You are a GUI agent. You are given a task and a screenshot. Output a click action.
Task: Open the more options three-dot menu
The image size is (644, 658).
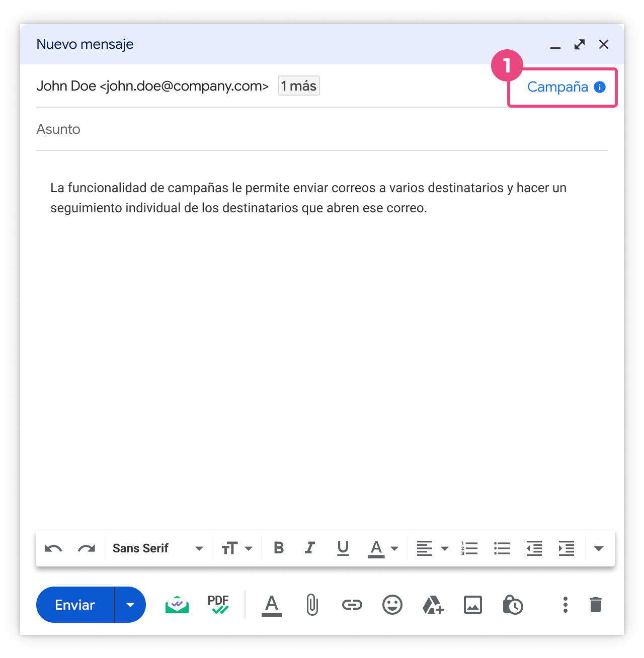[565, 605]
